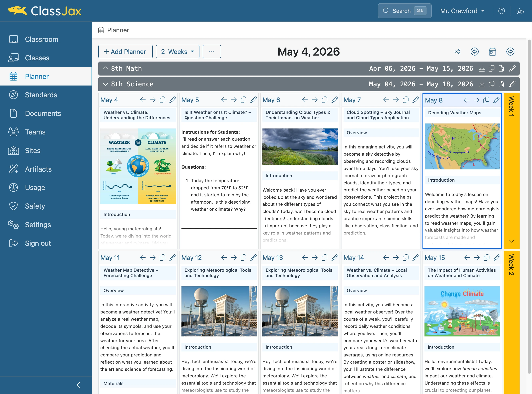Move May 4 lesson back one day

143,100
